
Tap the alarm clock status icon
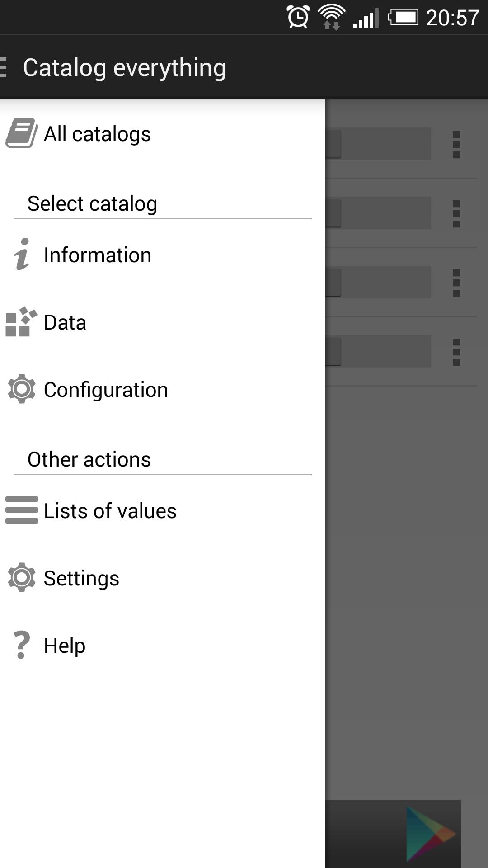pos(298,17)
